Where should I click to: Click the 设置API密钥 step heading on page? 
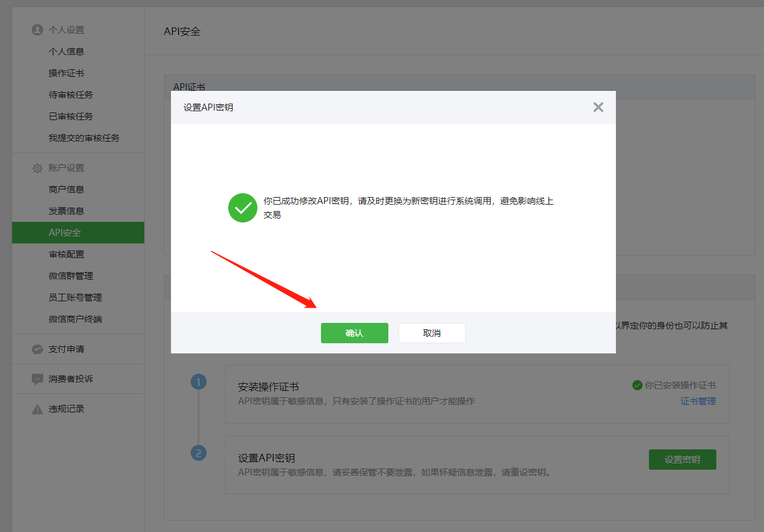266,458
